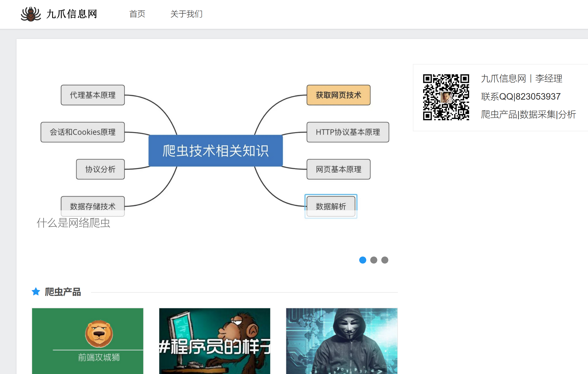This screenshot has height=374, width=588.
Task: Click the 爬虫技术相关知识 center node
Action: [x=215, y=151]
